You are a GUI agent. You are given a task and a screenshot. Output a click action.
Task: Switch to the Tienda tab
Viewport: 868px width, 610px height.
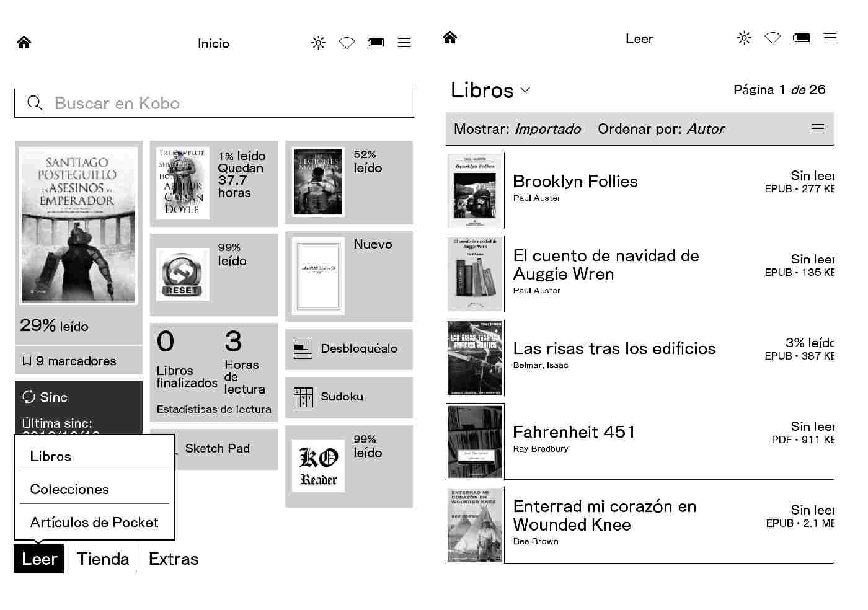coord(103,559)
